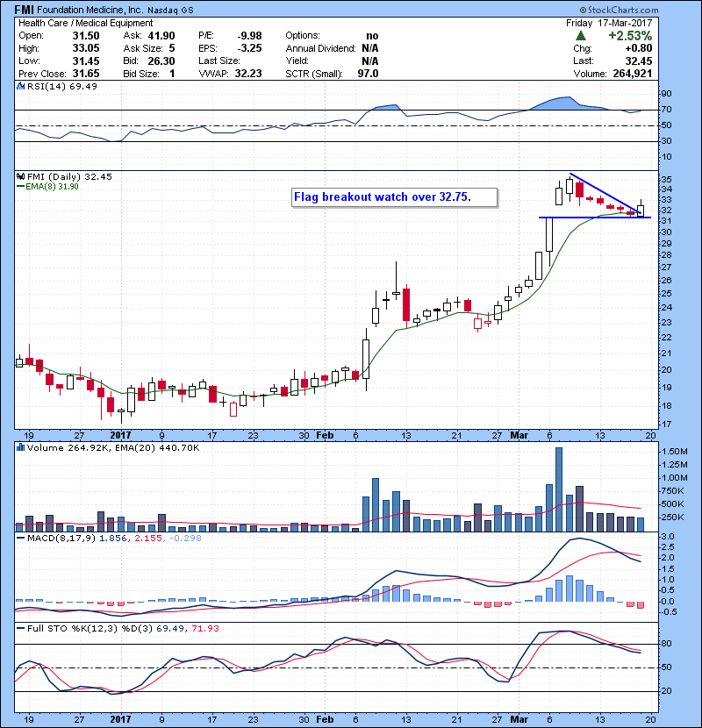Click the 'Feb' label on the date axis

click(x=325, y=434)
